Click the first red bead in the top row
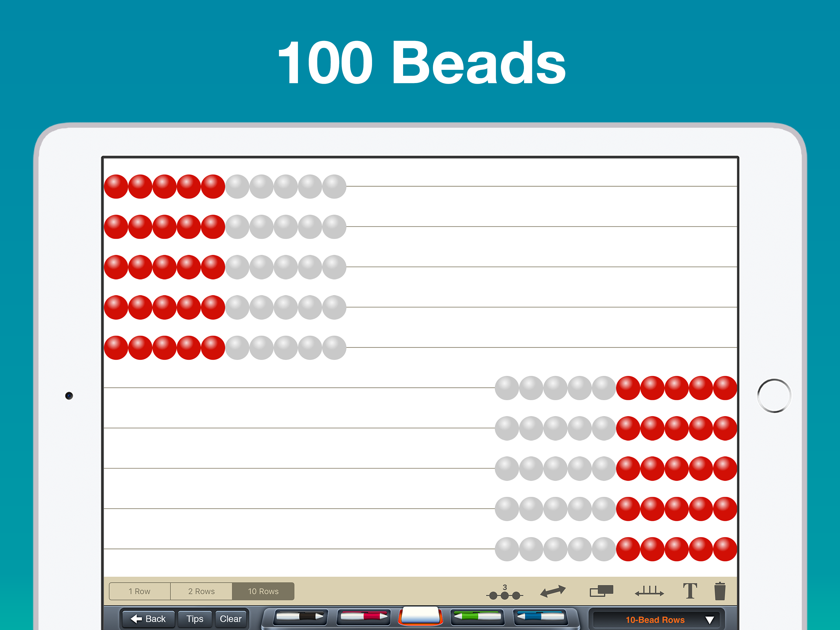Image resolution: width=840 pixels, height=630 pixels. click(x=116, y=186)
